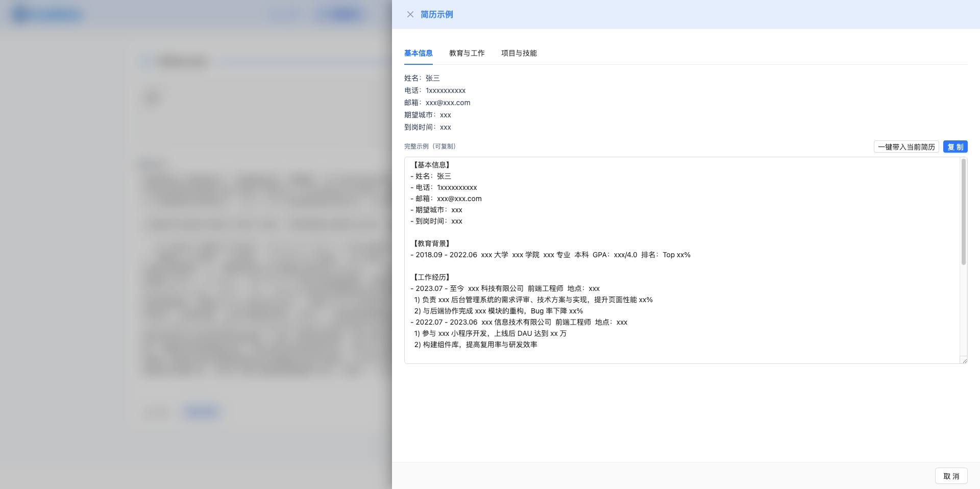Switch to the 教育与工作 tab
Image resolution: width=980 pixels, height=489 pixels.
[467, 53]
